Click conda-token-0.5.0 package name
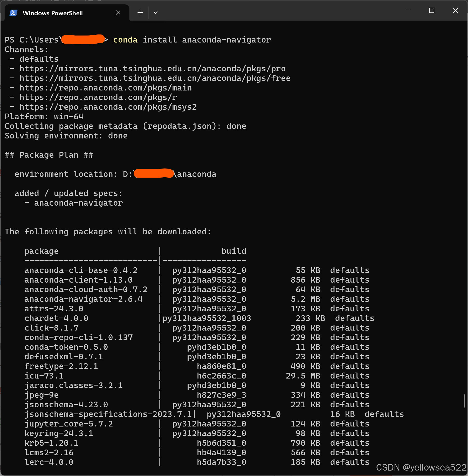The image size is (468, 476). [x=66, y=347]
